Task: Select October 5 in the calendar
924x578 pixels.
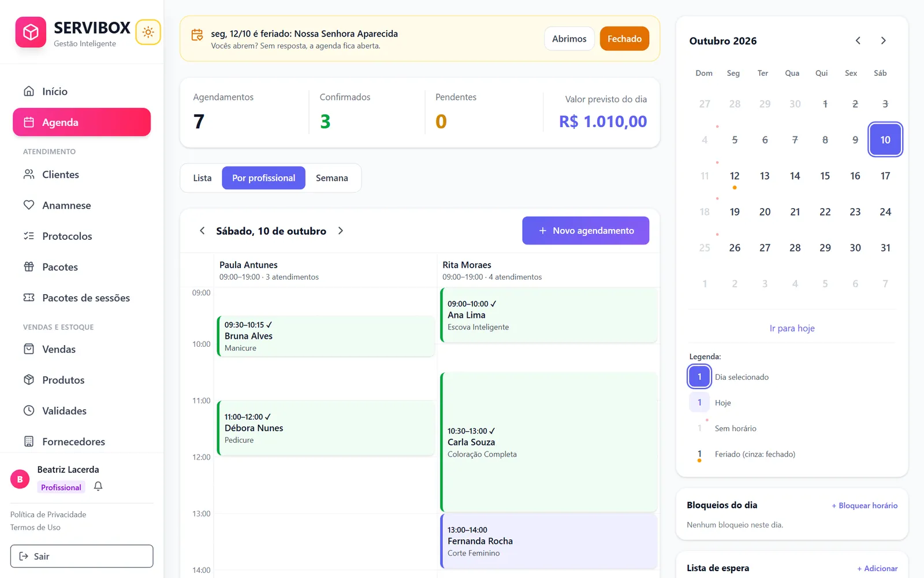Action: pyautogui.click(x=735, y=140)
